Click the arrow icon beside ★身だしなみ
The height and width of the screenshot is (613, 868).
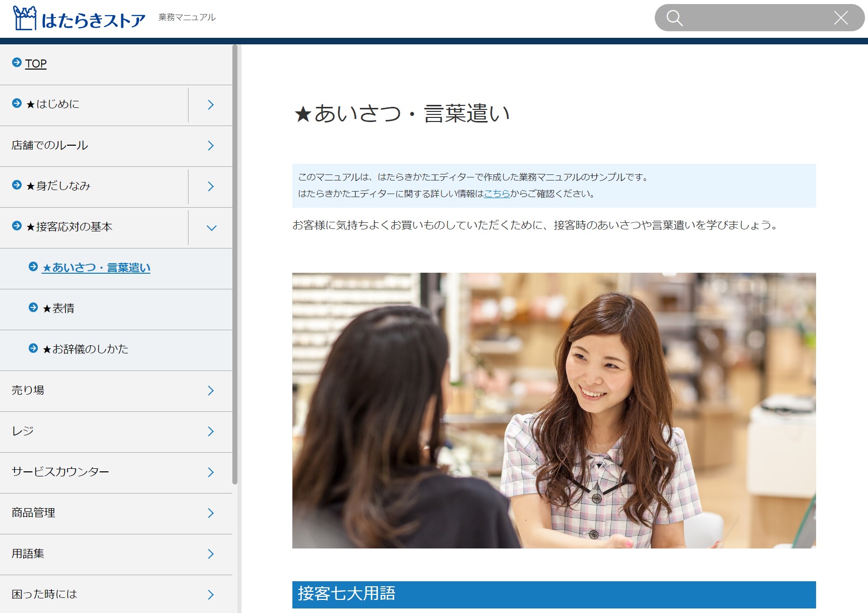(x=17, y=185)
